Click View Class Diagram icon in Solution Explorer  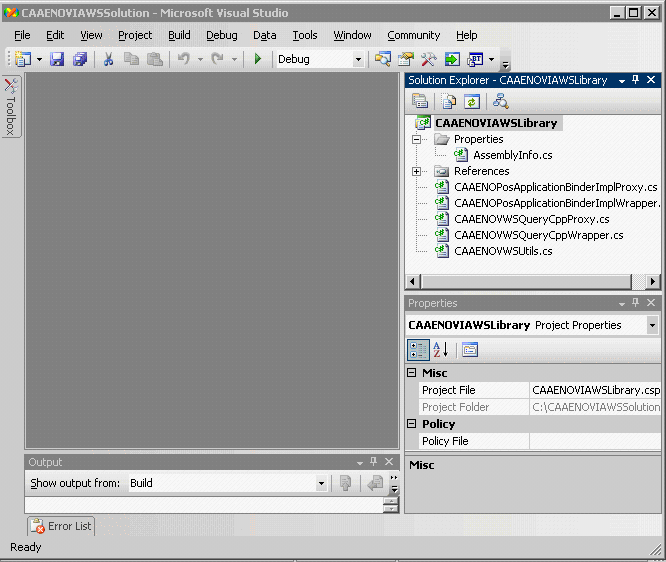coord(500,102)
